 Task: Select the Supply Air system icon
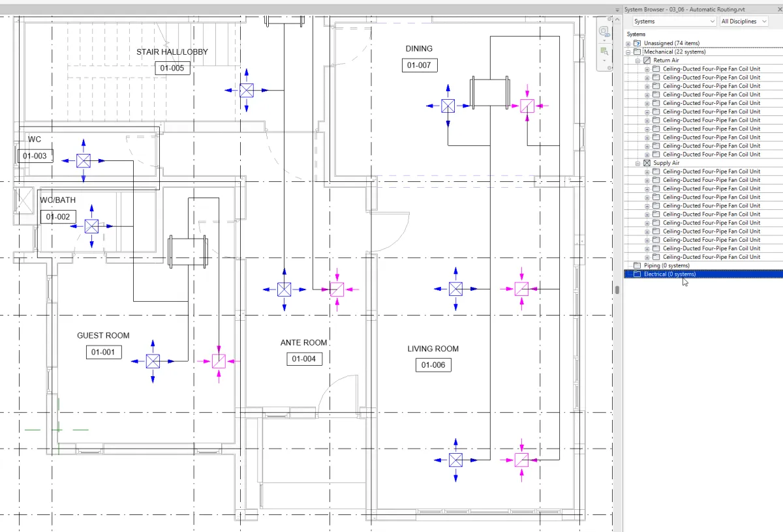647,163
